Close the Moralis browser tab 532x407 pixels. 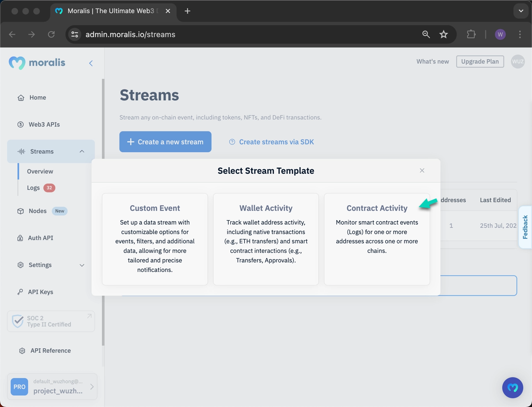coord(168,11)
